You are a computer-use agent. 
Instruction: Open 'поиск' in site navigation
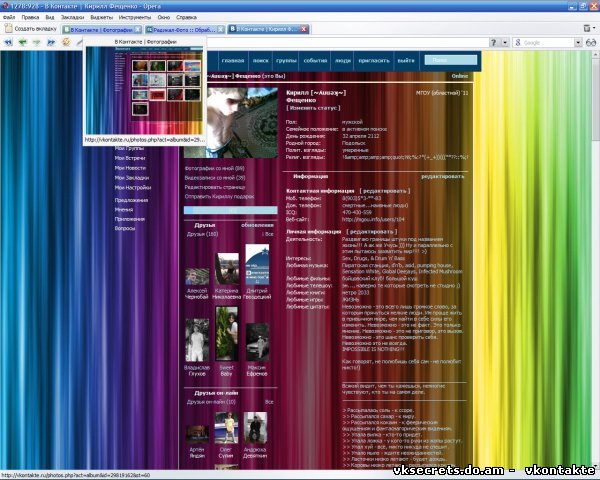tap(261, 61)
